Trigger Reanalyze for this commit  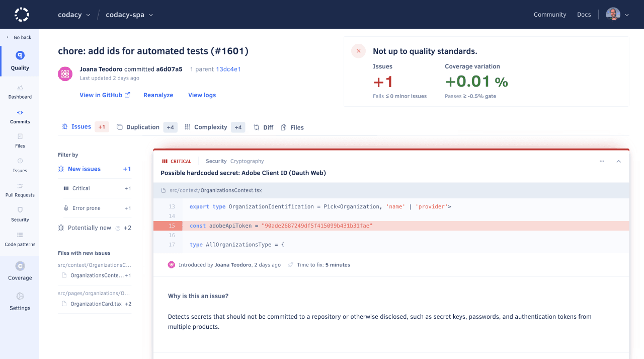158,95
